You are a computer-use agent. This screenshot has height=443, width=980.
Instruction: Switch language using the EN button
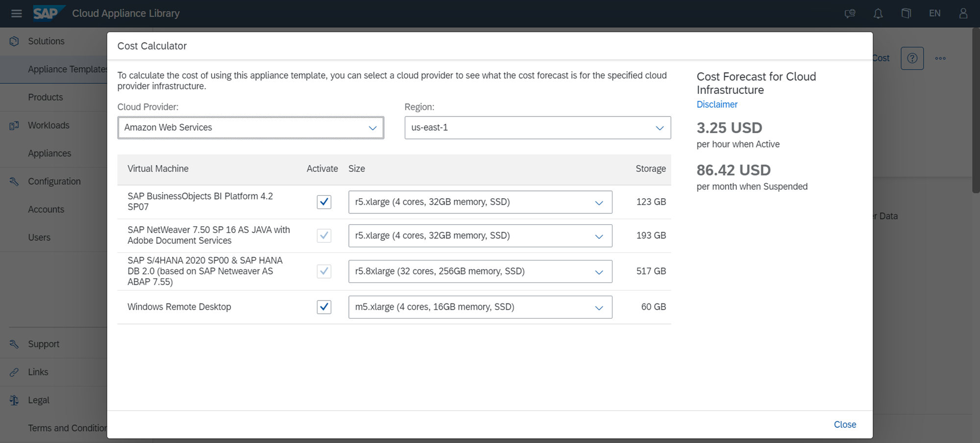(x=934, y=13)
